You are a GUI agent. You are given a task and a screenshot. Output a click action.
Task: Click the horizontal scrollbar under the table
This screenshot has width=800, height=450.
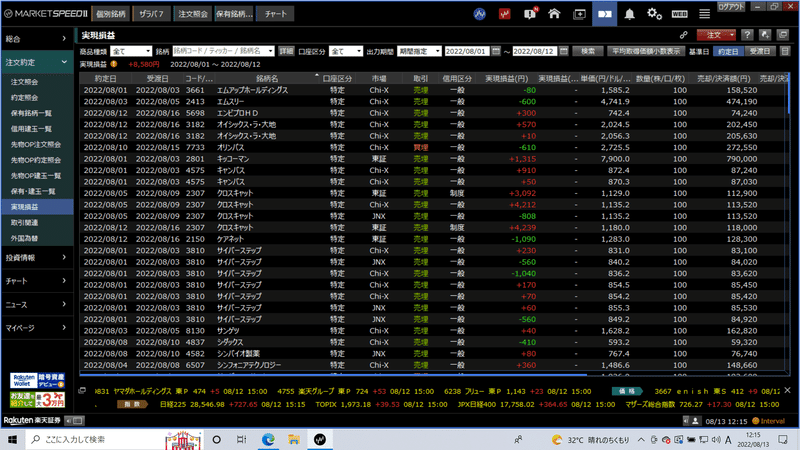[x=333, y=374]
